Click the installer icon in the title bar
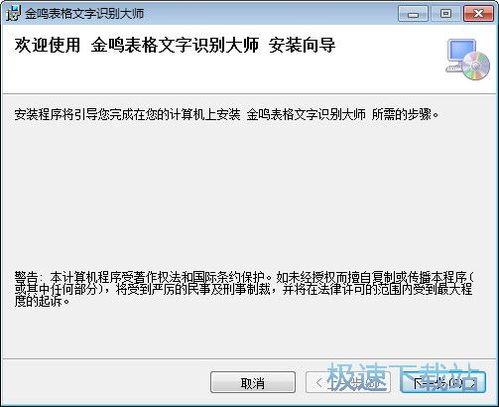This screenshot has height=407, width=499. (13, 13)
